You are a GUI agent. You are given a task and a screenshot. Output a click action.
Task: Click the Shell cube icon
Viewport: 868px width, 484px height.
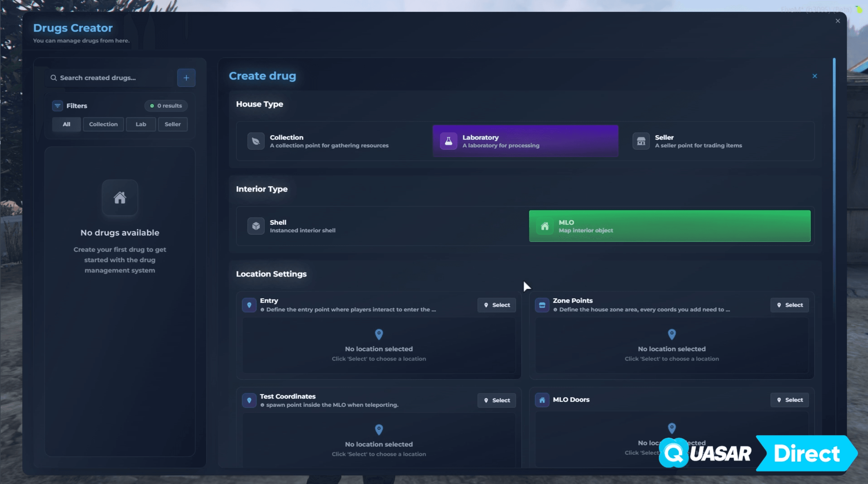point(256,226)
